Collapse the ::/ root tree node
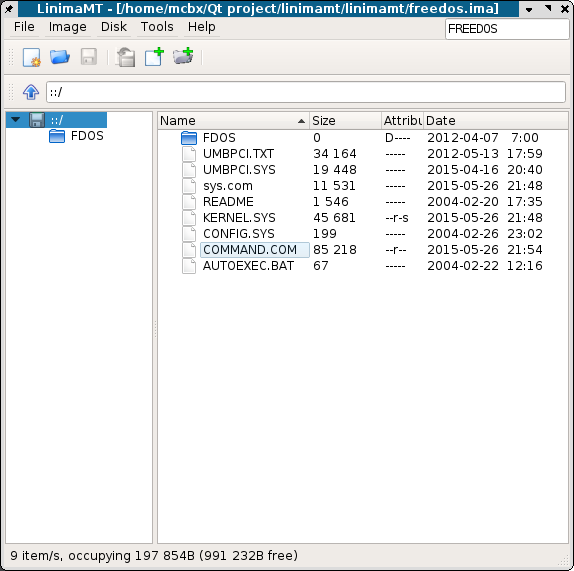Viewport: 574px width, 571px height. coord(15,120)
